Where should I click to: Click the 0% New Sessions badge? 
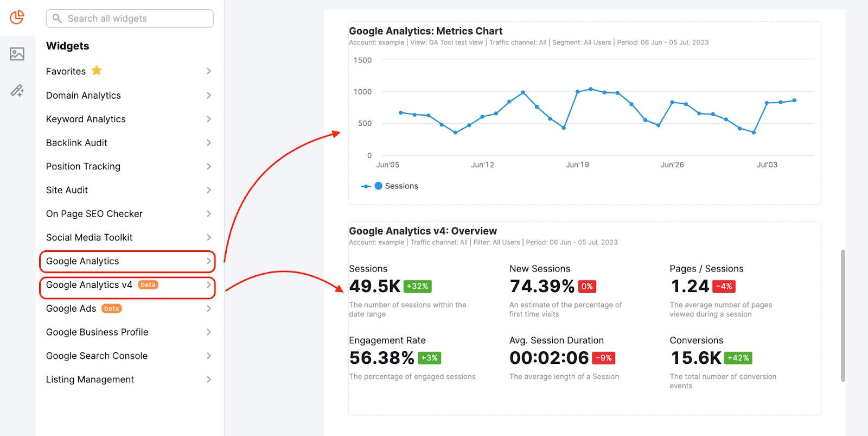click(x=587, y=286)
